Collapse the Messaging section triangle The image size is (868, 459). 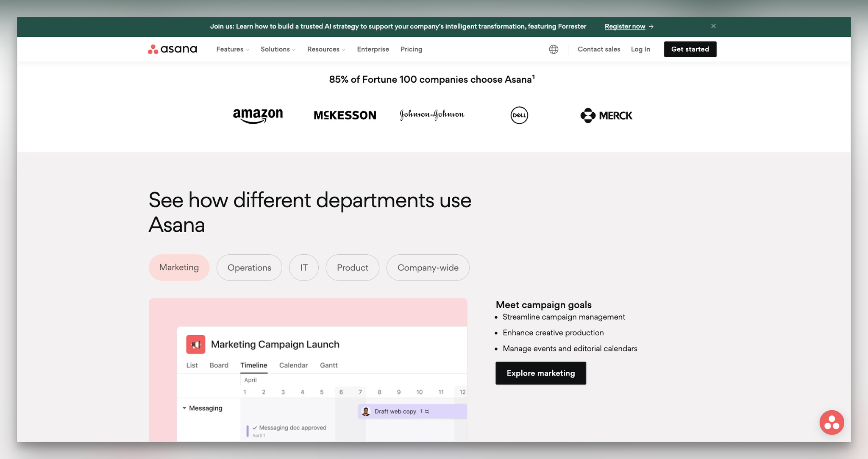[x=184, y=408]
